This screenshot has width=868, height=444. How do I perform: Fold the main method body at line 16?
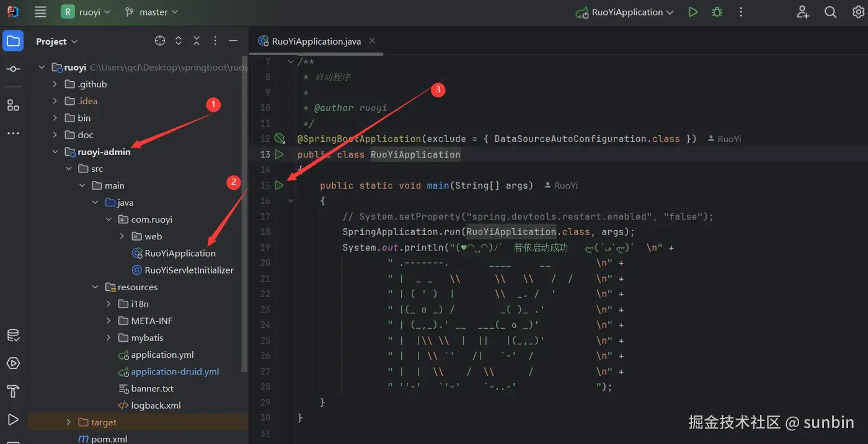291,201
